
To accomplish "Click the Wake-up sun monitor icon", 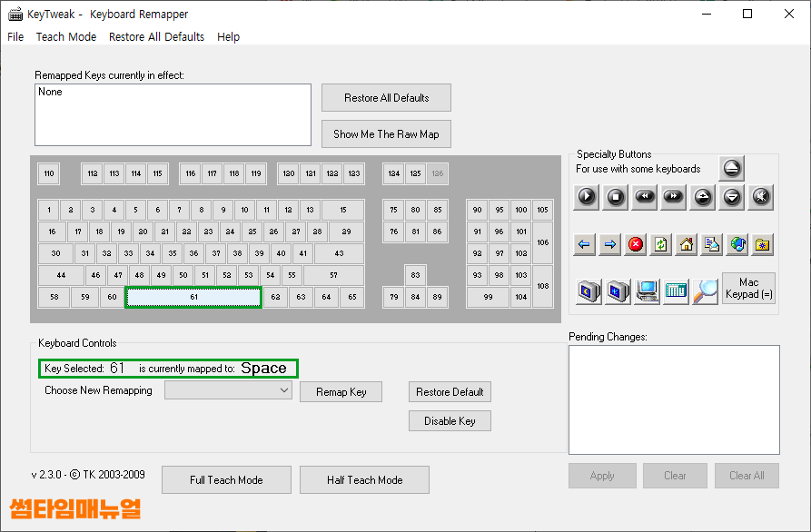I will (x=618, y=291).
